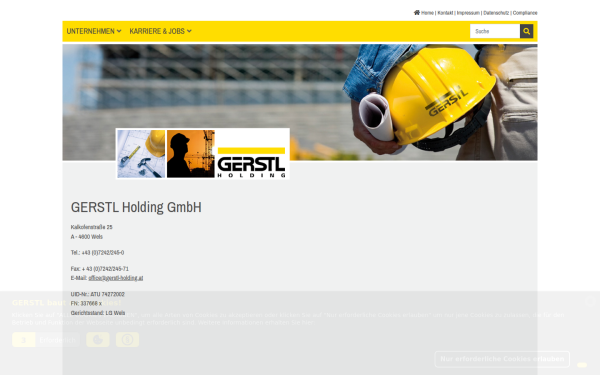Click 'Nur erforderliche Cookies erlauben' button
600x375 pixels.
coord(502,359)
